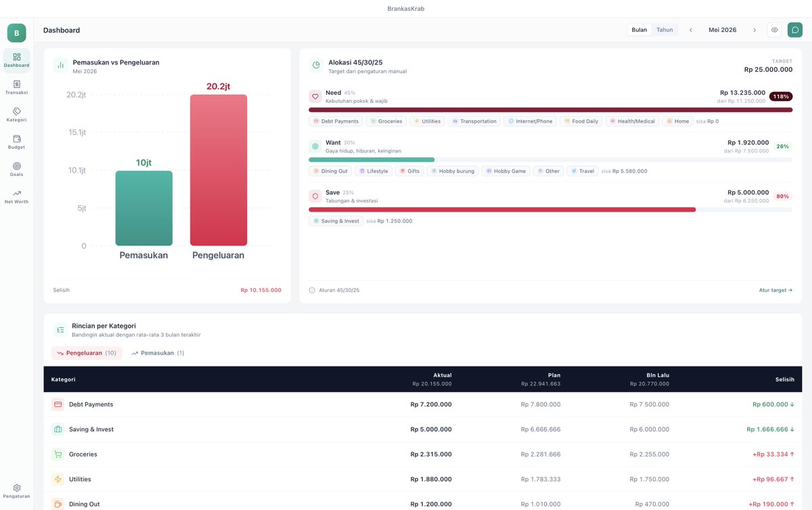Click the Groceries row cart icon
Image resolution: width=812 pixels, height=510 pixels.
[58, 454]
